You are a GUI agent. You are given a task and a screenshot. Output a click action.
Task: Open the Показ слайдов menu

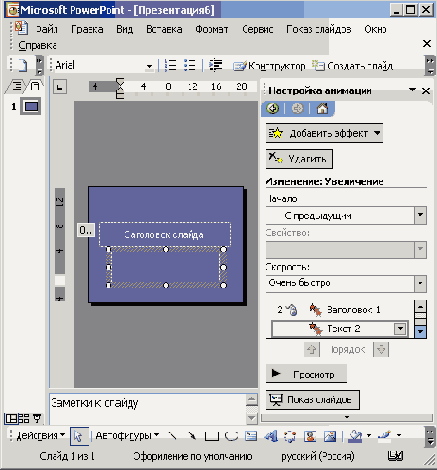click(319, 29)
